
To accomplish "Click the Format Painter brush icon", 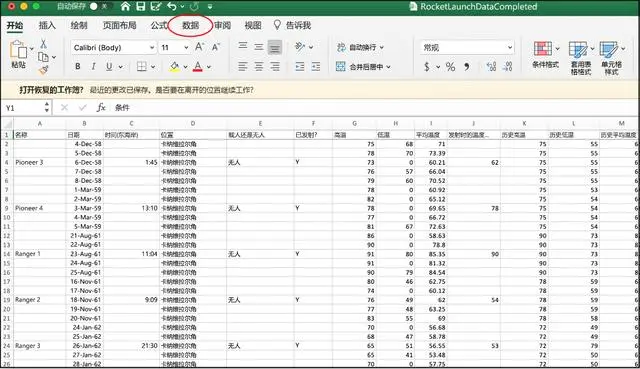I will click(x=43, y=70).
